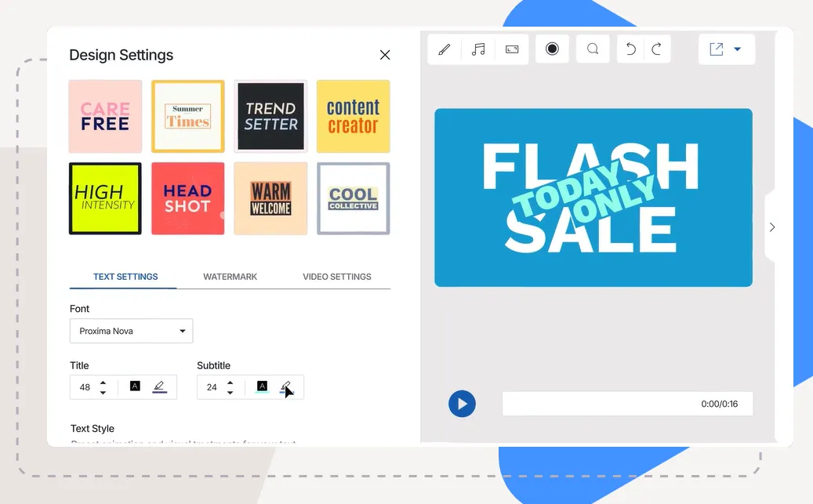
Task: Change the Title highlight color
Action: coord(159,386)
